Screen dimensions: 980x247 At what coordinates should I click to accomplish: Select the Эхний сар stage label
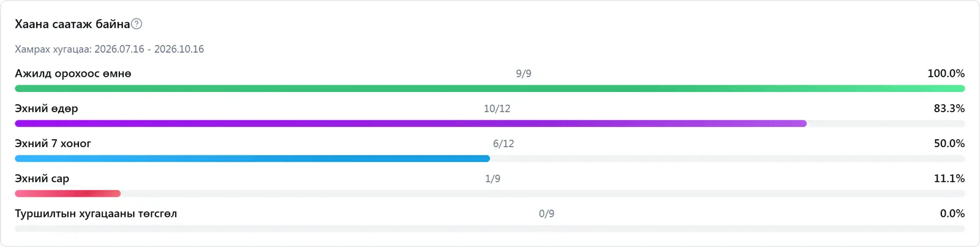[x=42, y=178]
